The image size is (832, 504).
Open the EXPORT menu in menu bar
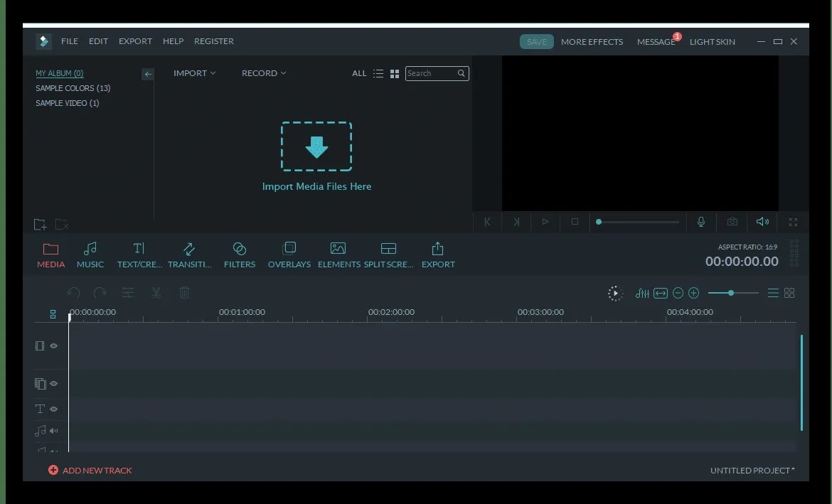pos(135,41)
